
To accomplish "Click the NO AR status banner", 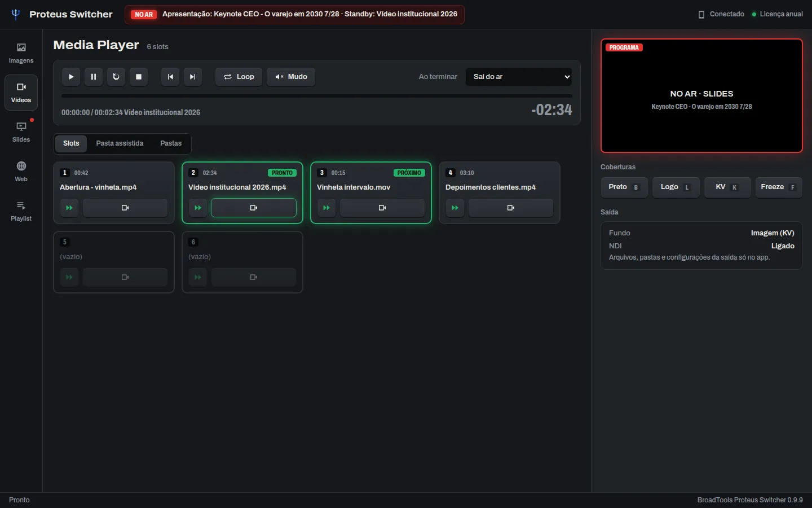I will pyautogui.click(x=294, y=14).
